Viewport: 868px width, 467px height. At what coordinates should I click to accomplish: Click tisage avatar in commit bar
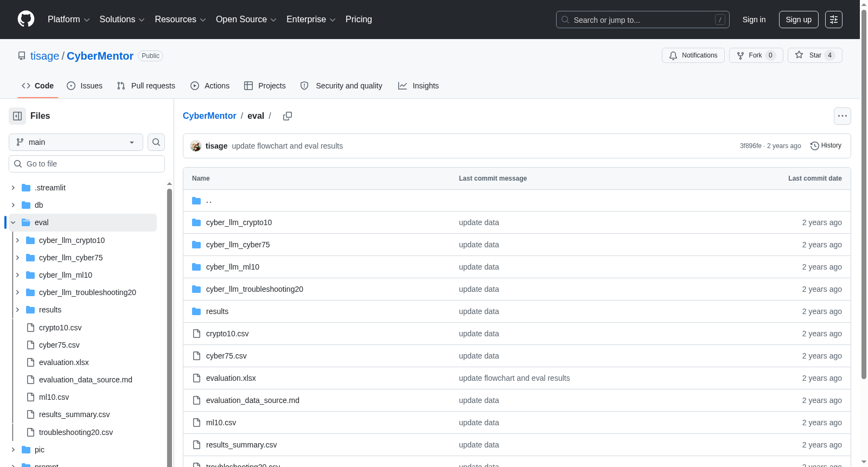196,146
